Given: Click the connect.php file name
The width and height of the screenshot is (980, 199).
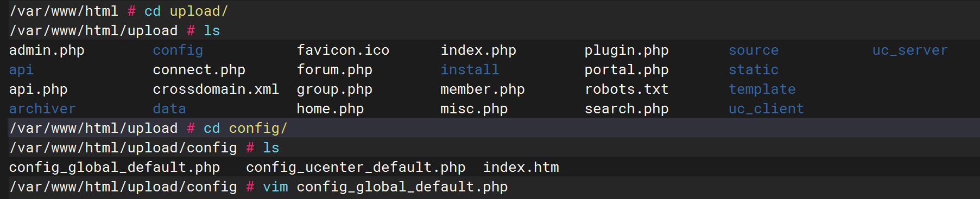Looking at the screenshot, I should pyautogui.click(x=199, y=70).
